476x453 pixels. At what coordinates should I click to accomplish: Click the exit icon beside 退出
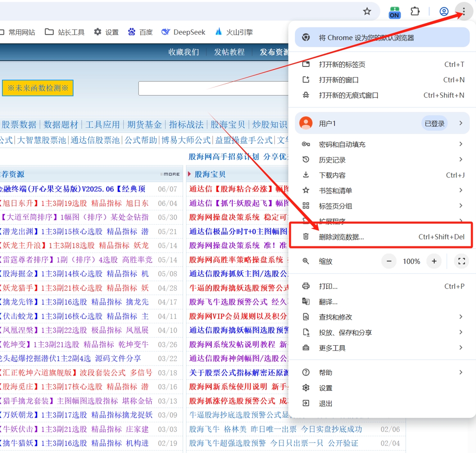coord(306,403)
